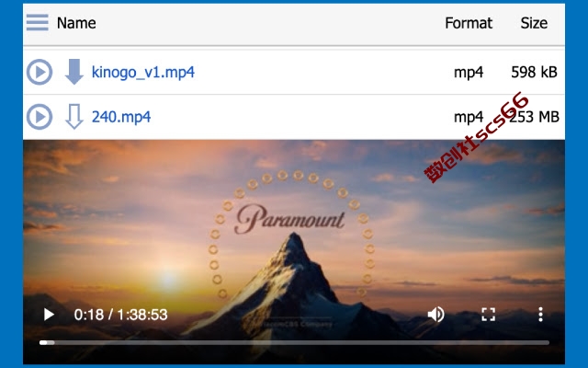This screenshot has width=588, height=368.
Task: Click the 598 kB size value
Action: pos(534,72)
